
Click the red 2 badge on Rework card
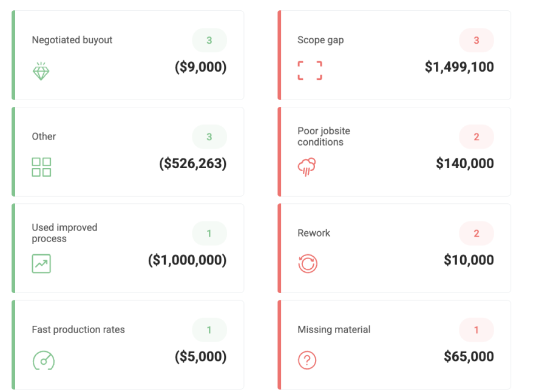[x=476, y=233]
